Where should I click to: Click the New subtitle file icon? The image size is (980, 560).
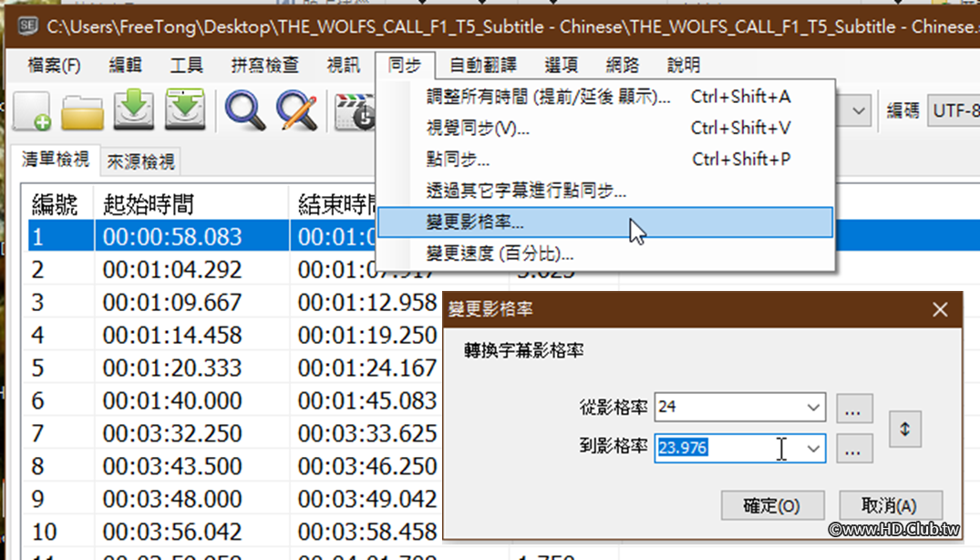(32, 110)
